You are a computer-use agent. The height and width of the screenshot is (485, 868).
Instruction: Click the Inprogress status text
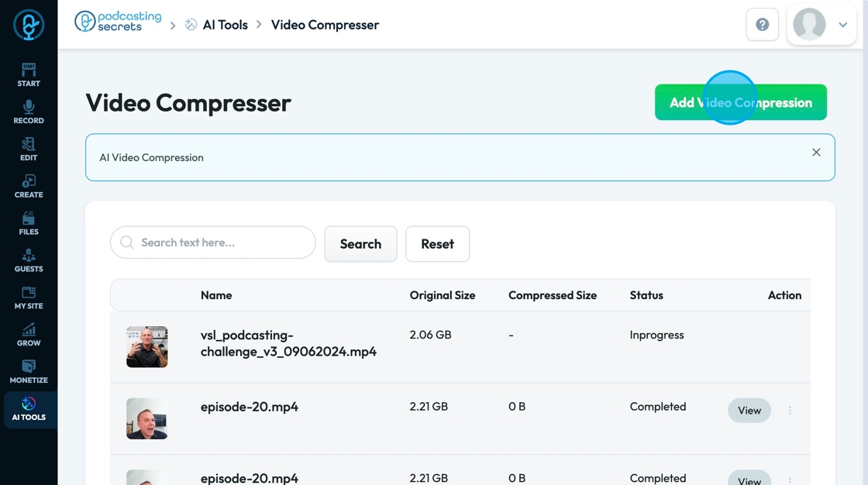[656, 335]
